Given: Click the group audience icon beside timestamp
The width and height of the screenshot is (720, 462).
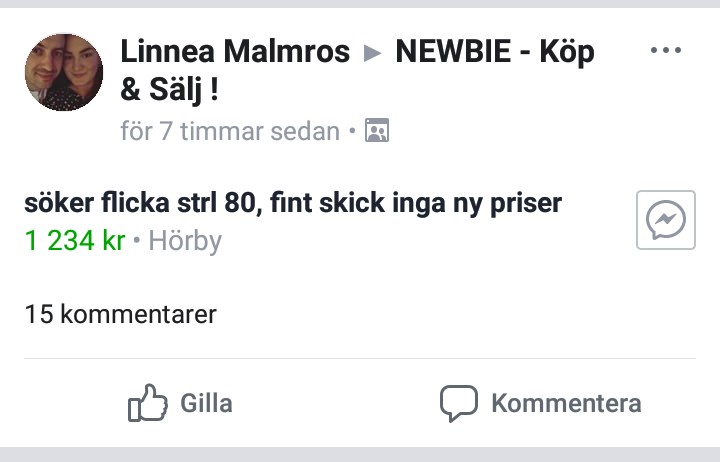Looking at the screenshot, I should (x=377, y=131).
